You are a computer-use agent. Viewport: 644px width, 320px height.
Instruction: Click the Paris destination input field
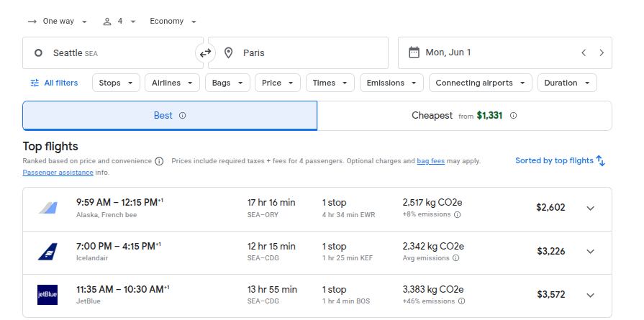click(302, 52)
